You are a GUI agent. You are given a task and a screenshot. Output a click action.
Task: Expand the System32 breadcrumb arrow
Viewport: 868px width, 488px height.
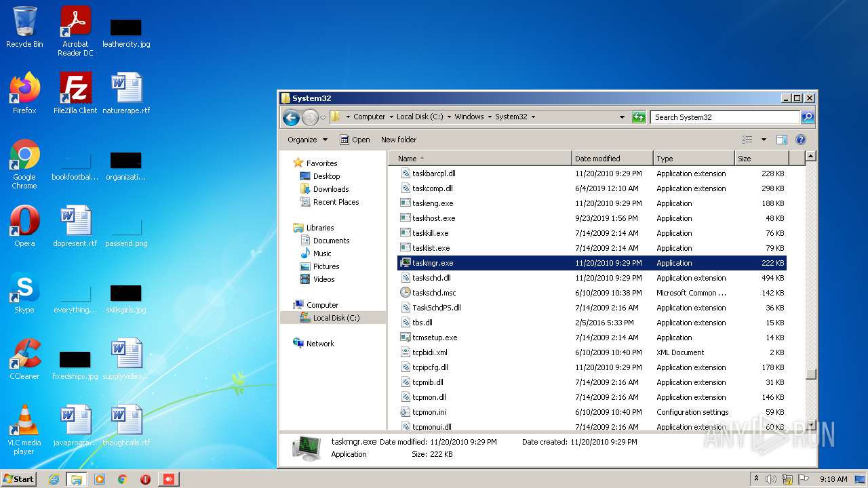[x=533, y=117]
